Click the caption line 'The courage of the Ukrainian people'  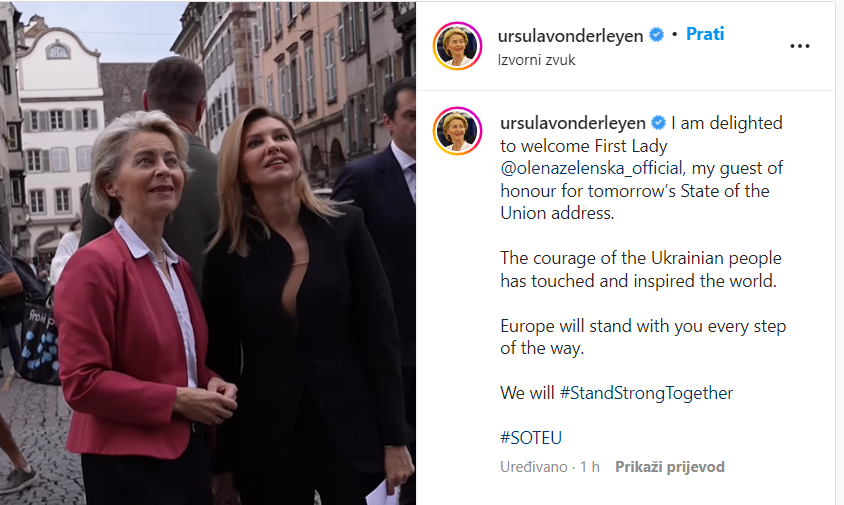point(641,258)
